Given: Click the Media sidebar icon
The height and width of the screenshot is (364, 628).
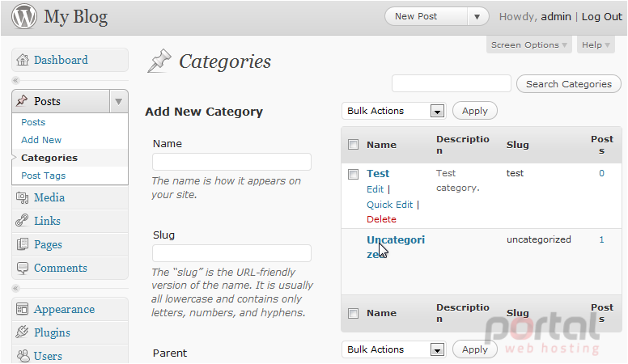Looking at the screenshot, I should [23, 197].
